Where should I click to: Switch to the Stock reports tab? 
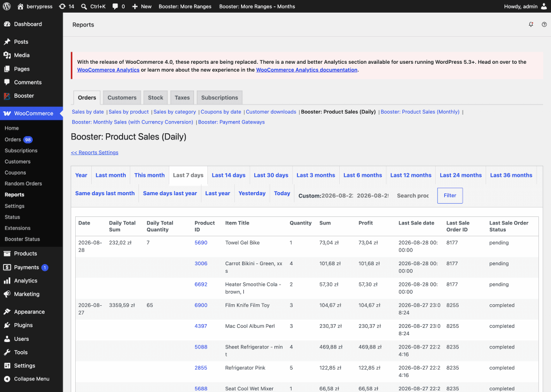pos(156,98)
